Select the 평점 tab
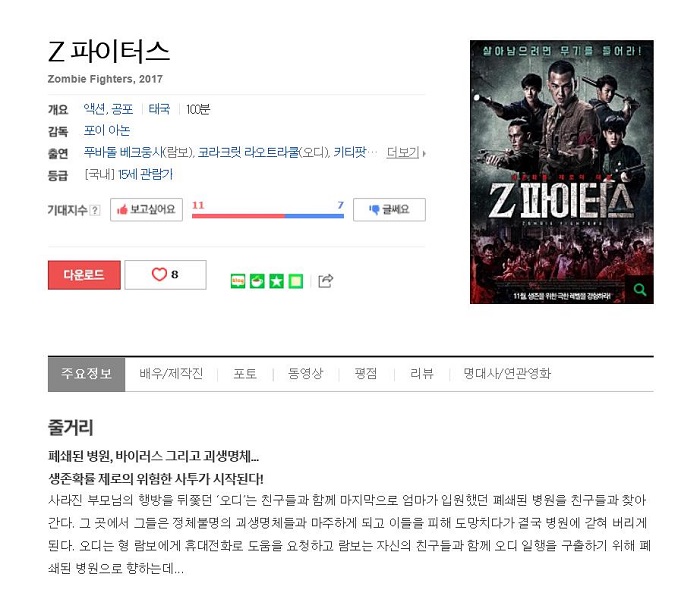The height and width of the screenshot is (599, 700). click(x=366, y=373)
